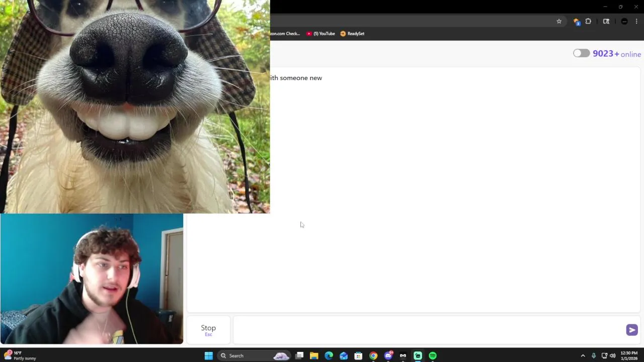Switch to Google Chrome in the taskbar
Image resolution: width=644 pixels, height=362 pixels.
click(373, 355)
